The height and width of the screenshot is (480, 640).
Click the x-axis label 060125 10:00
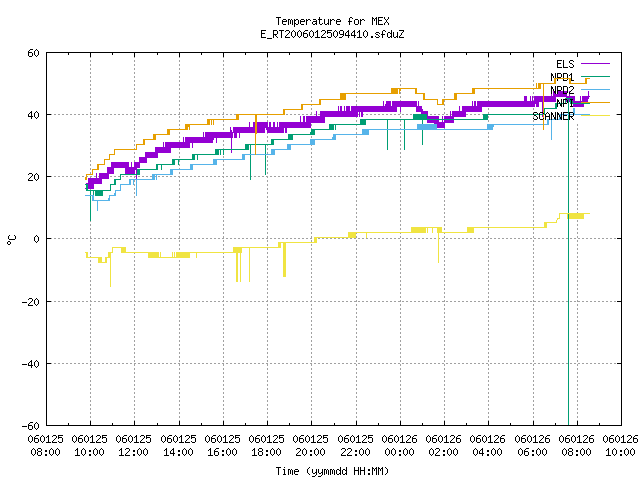tap(90, 446)
